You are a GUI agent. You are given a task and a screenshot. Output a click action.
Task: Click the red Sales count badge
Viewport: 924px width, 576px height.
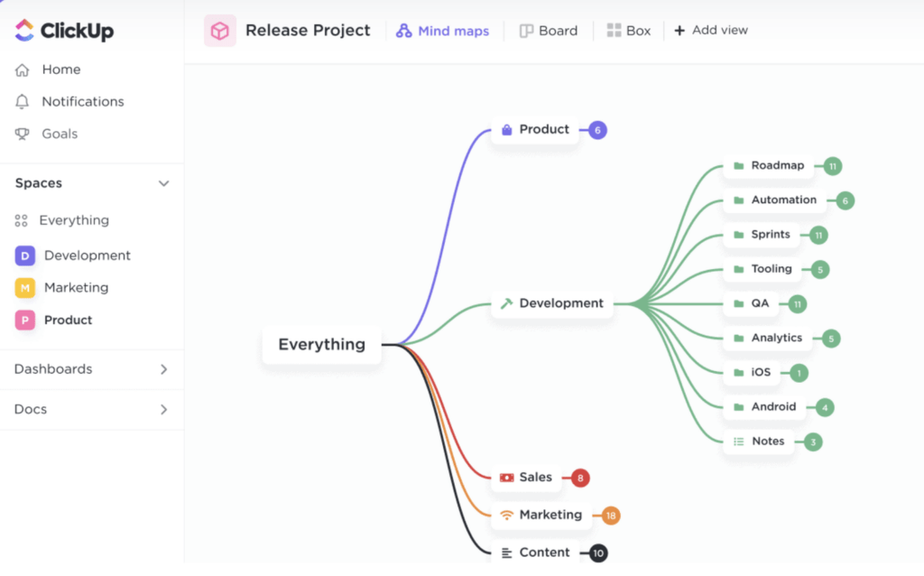click(x=580, y=478)
